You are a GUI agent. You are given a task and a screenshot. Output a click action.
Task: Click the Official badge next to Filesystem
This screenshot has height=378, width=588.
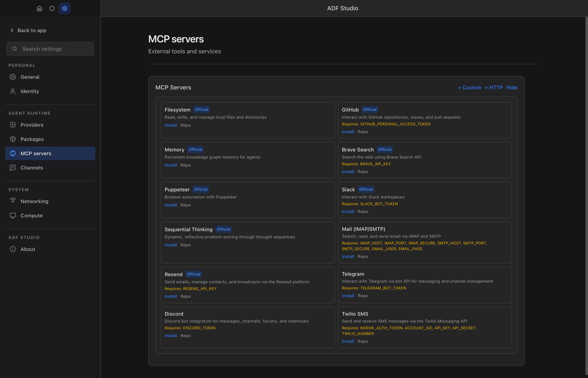tap(201, 109)
